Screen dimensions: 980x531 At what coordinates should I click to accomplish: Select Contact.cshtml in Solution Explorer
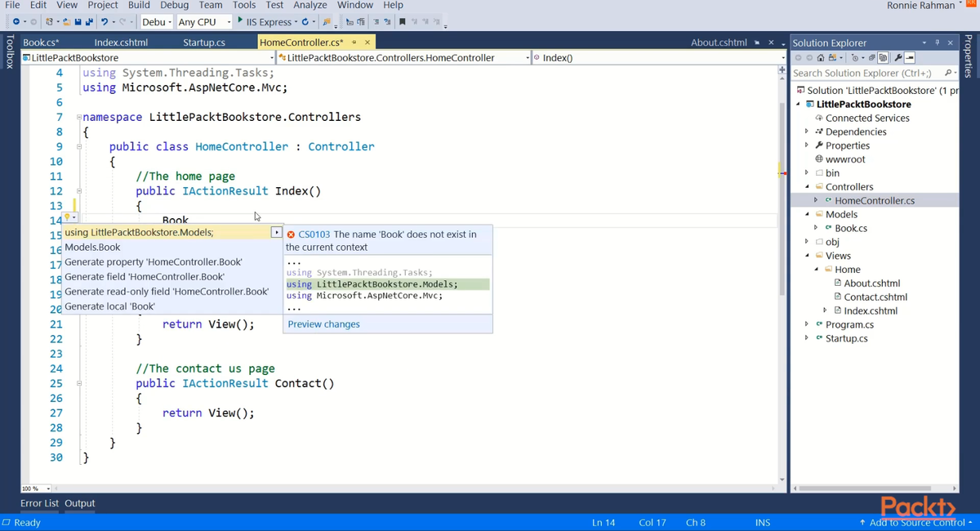[875, 297]
